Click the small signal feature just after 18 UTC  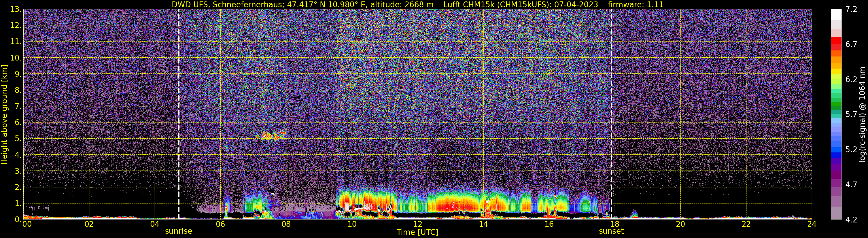pyautogui.click(x=634, y=214)
